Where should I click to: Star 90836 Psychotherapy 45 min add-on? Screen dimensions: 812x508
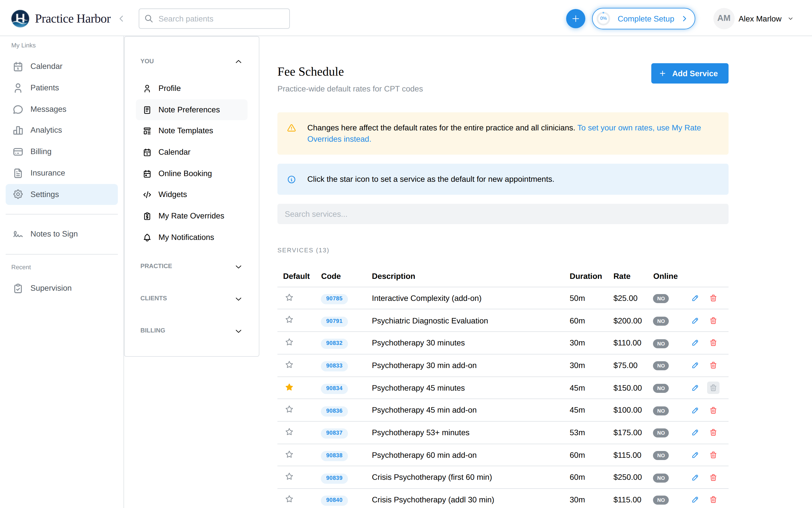[x=289, y=410]
